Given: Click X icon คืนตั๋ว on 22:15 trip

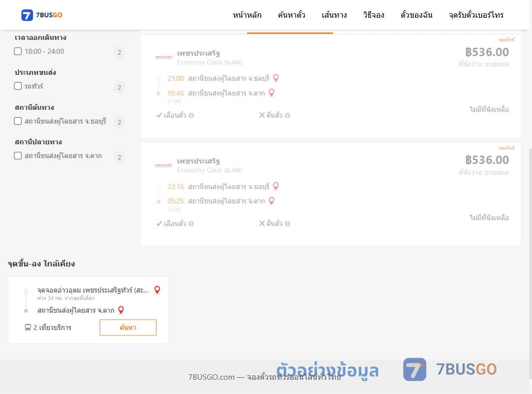Looking at the screenshot, I should click(x=262, y=223).
